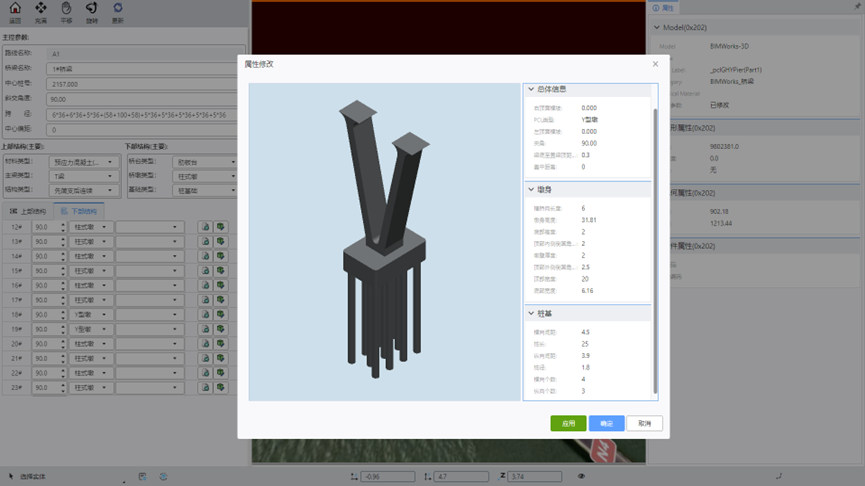Screen dimensions: 865x486
Task: Select the 属性 tab in right panel
Action: [x=663, y=8]
